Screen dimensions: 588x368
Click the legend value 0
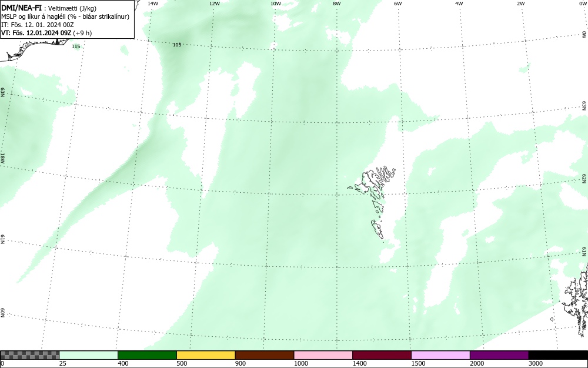(x=2, y=363)
